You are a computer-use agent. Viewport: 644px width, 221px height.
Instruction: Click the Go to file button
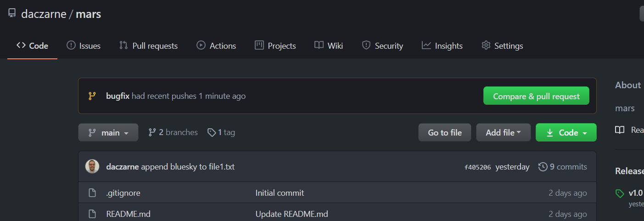(x=444, y=132)
